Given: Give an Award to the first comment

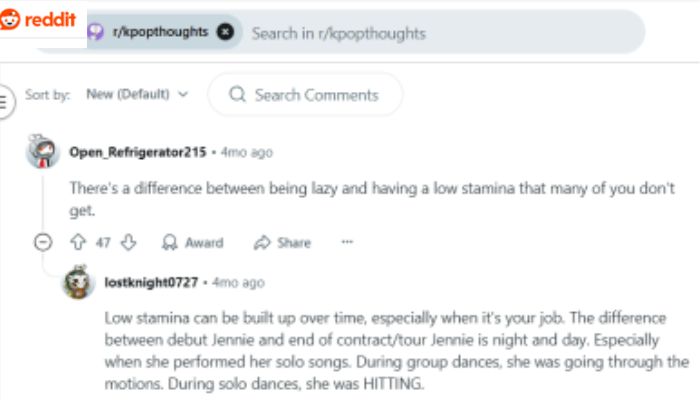Looking at the screenshot, I should [x=193, y=242].
